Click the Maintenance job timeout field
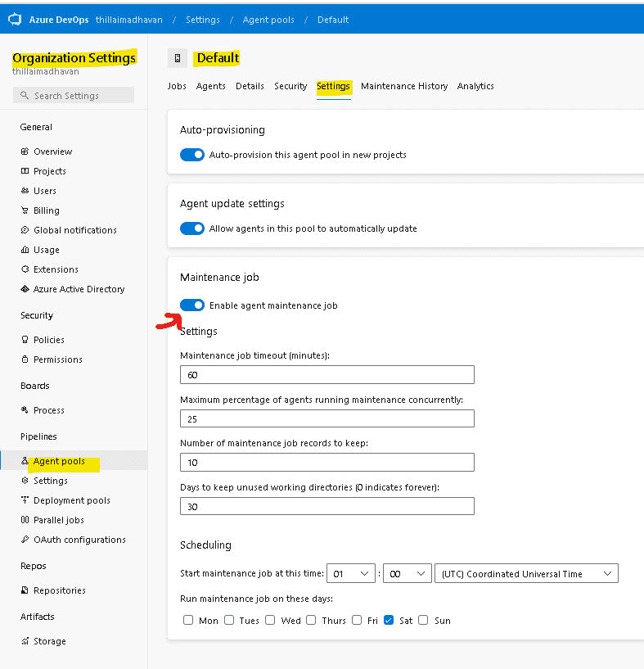644x669 pixels. tap(327, 374)
